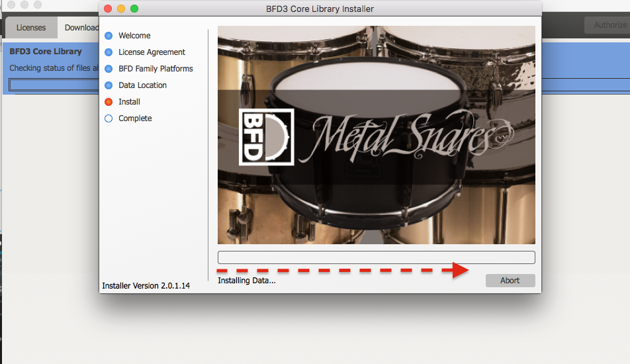Image resolution: width=630 pixels, height=364 pixels.
Task: Click the Metal Snares banner image
Action: point(376,135)
